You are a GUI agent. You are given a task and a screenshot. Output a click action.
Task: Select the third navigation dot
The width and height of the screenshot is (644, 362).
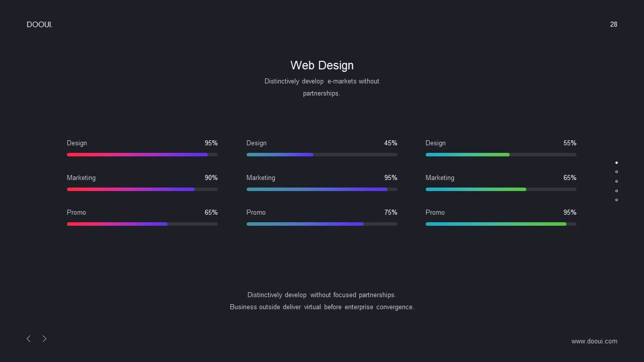tap(616, 182)
